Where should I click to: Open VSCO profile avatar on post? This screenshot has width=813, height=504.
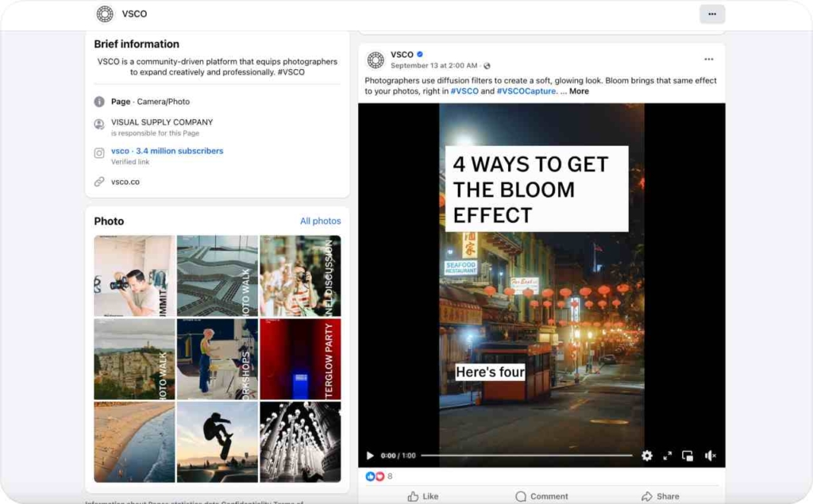(376, 60)
